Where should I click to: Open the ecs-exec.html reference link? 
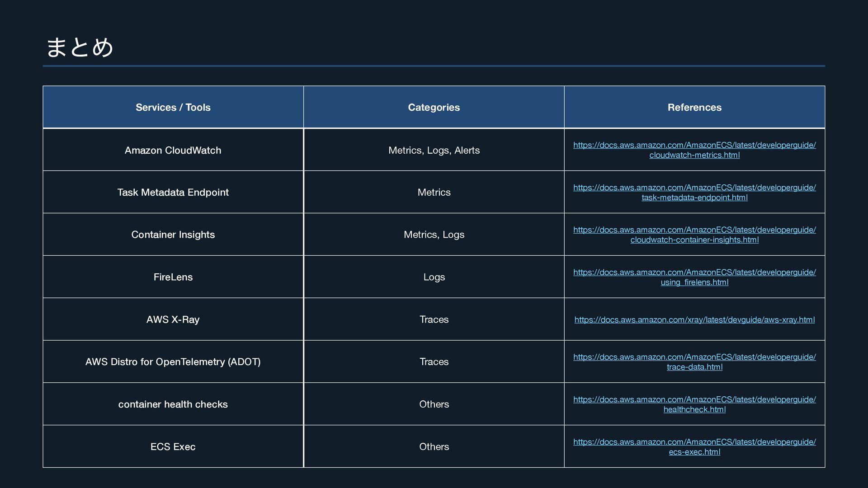pos(694,447)
